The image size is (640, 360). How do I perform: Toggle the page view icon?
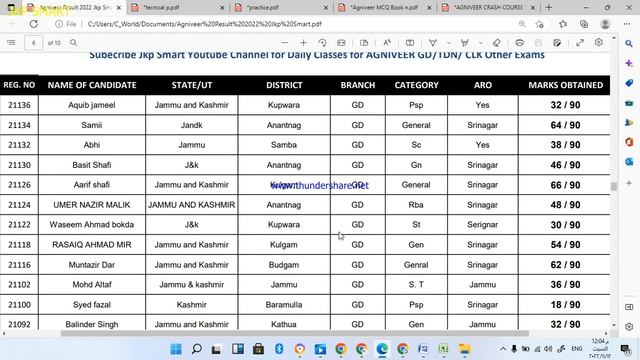364,42
